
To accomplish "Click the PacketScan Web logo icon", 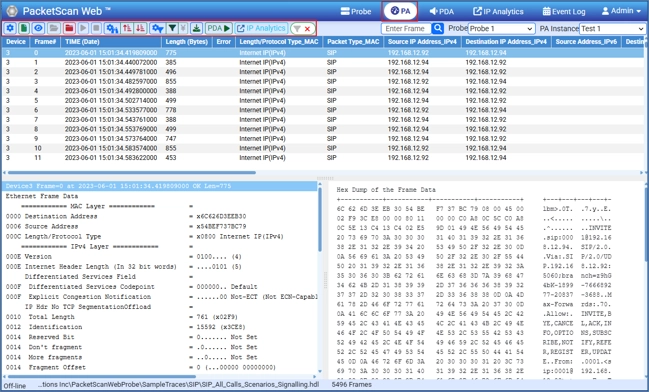I will pos(12,11).
